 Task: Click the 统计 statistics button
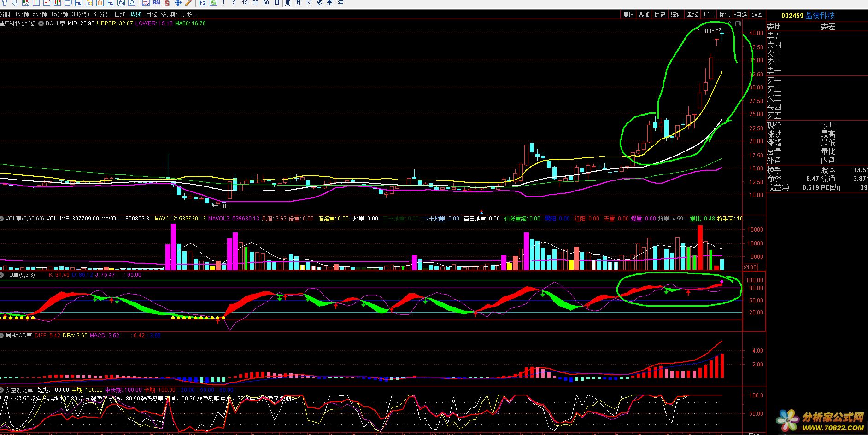click(676, 15)
